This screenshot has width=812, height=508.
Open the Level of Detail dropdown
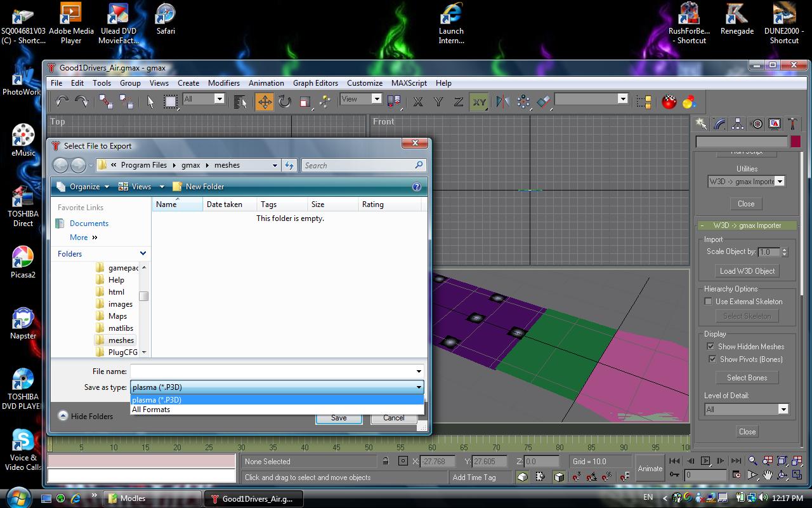(783, 410)
